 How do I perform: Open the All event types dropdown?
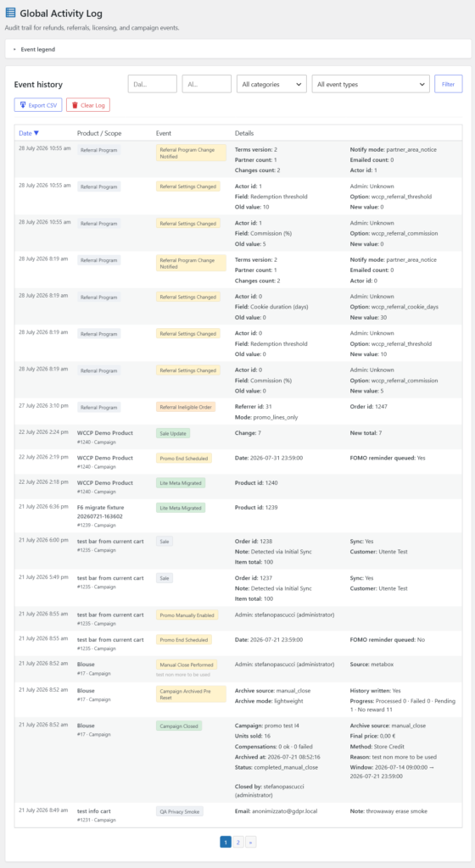coord(371,84)
